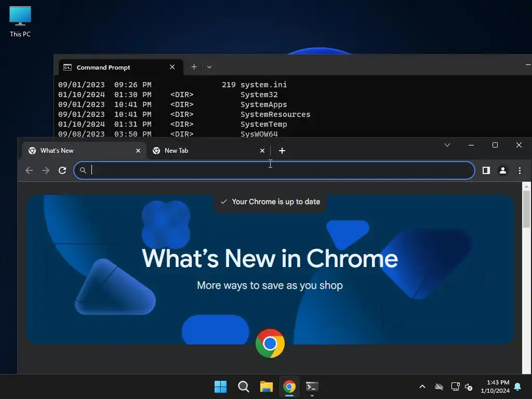
Task: Click the Command Prompt tab icon
Action: 68,67
